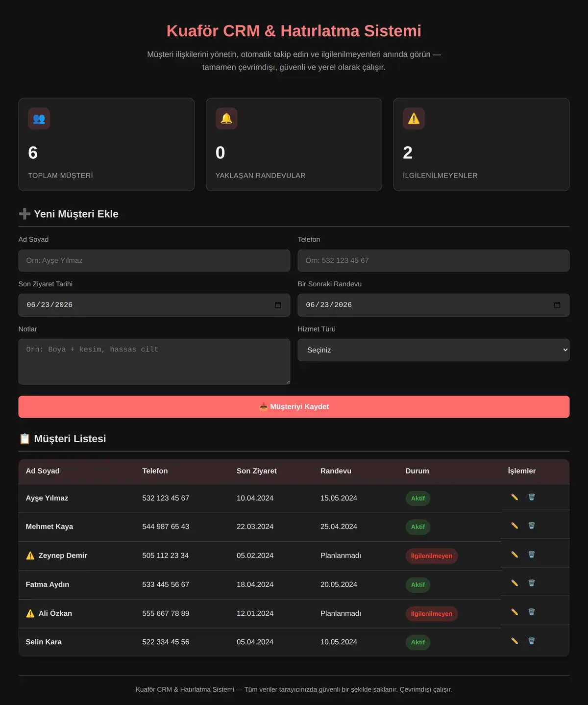588x705 pixels.
Task: Click the last visit date 12.01.2024
Action: (255, 613)
